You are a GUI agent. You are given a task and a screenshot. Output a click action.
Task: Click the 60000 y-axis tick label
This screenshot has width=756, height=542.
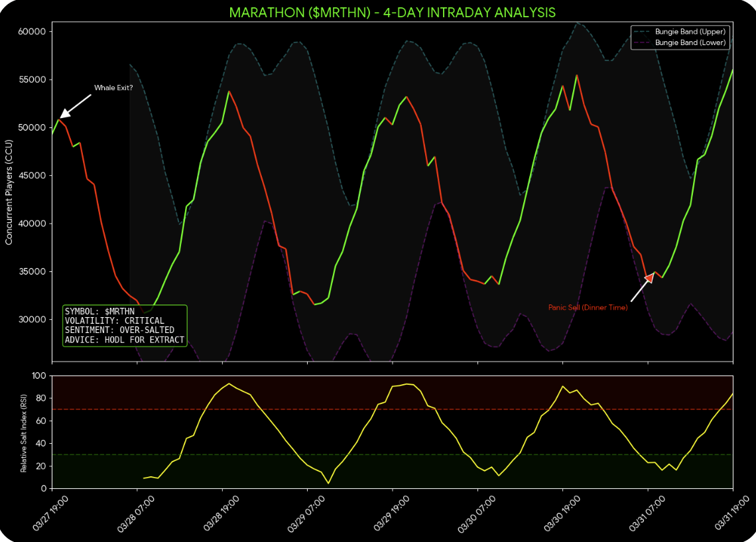click(x=32, y=32)
